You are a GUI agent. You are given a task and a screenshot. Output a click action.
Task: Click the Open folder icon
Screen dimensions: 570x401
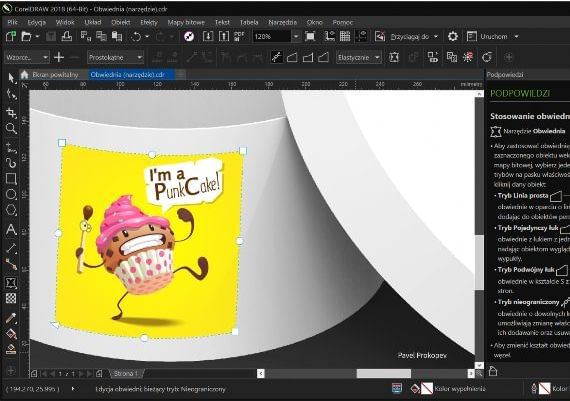pos(26,36)
